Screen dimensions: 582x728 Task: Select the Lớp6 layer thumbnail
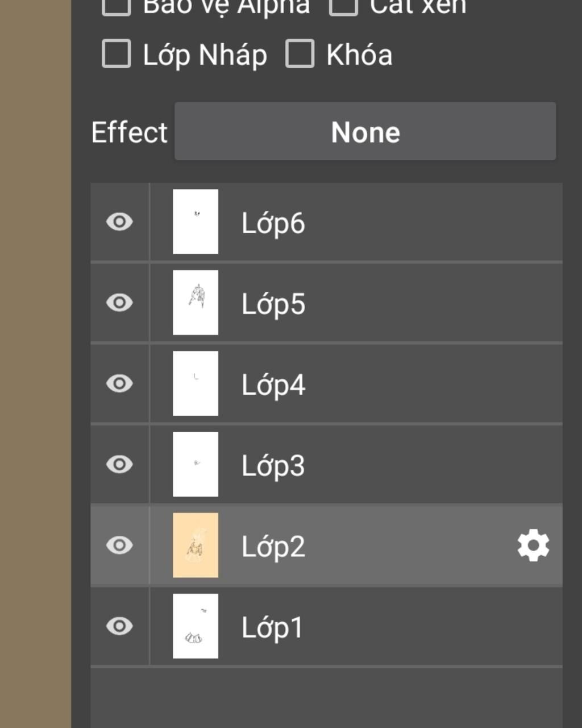click(196, 222)
